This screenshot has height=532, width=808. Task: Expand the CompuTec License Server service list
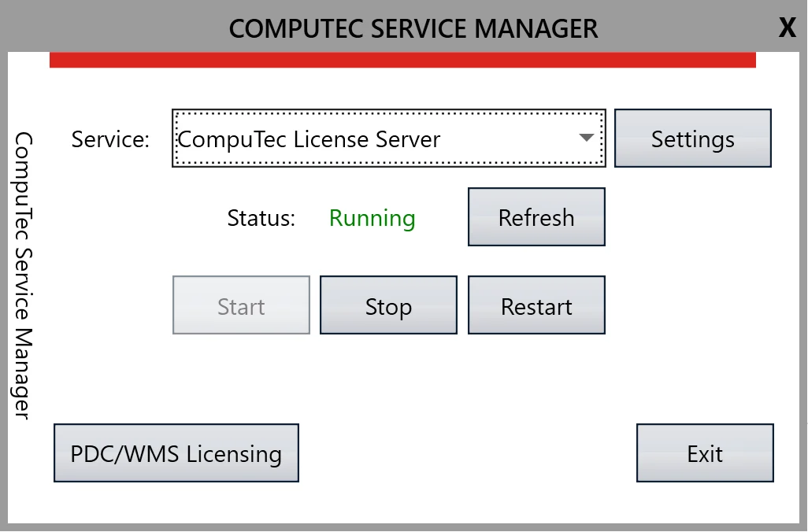tap(586, 138)
